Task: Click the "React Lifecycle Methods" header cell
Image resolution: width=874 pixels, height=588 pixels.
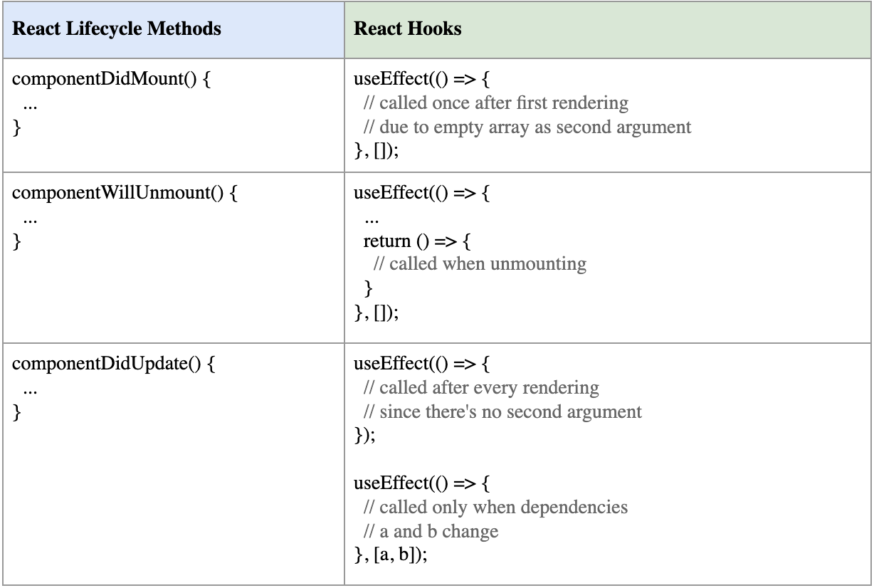Action: click(x=117, y=29)
